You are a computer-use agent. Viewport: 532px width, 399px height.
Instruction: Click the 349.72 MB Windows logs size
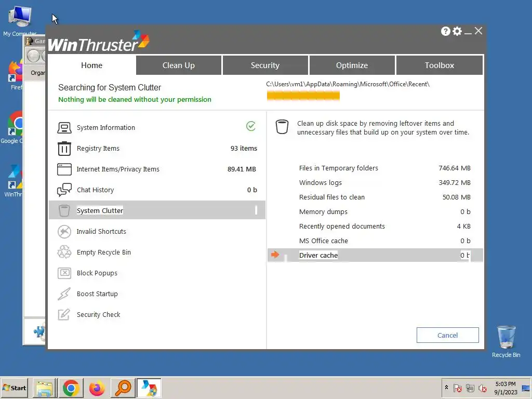454,182
